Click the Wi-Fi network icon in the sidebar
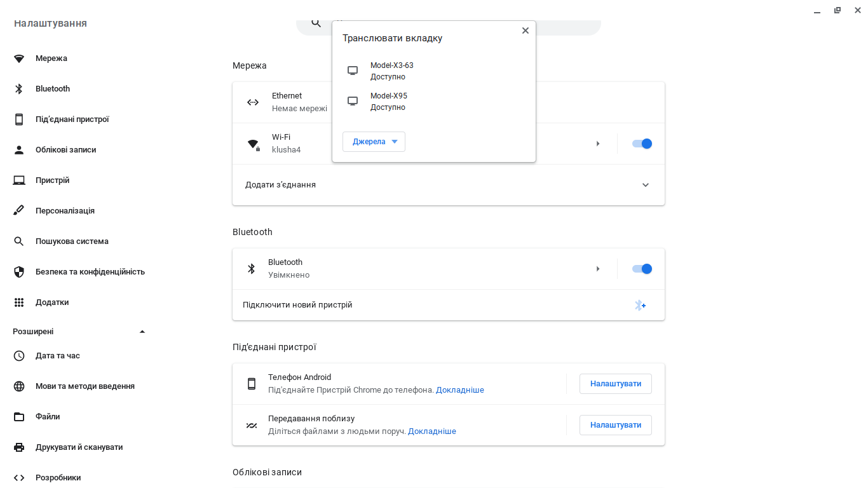Screen dimensions: 868x488 [x=19, y=58]
